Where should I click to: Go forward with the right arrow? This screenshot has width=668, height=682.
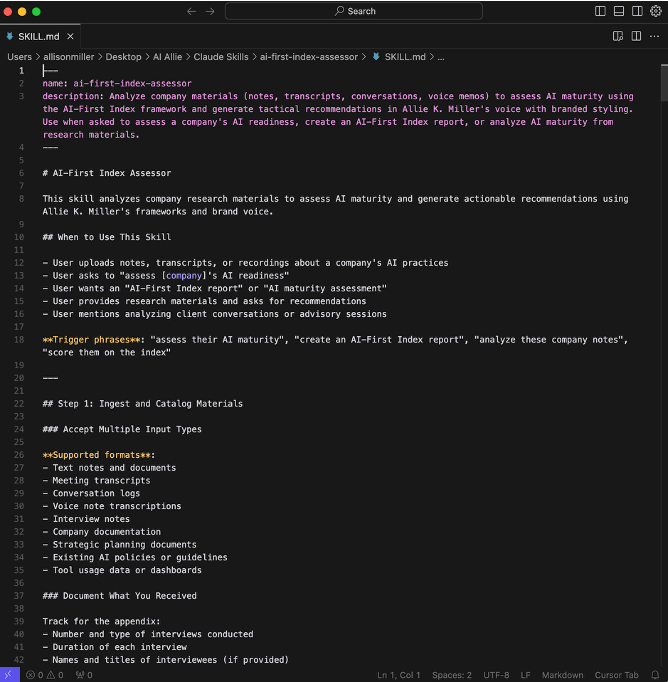[210, 11]
